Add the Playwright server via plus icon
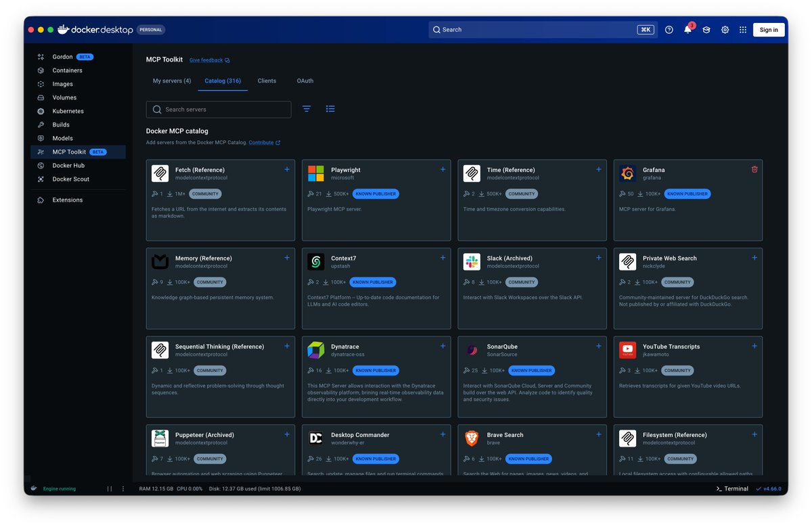 tap(443, 169)
